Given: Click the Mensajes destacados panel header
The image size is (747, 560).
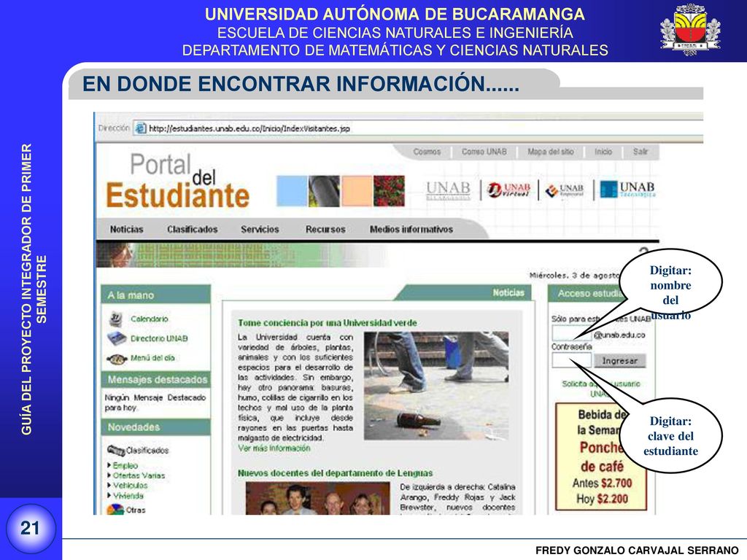Looking at the screenshot, I should click(x=156, y=379).
